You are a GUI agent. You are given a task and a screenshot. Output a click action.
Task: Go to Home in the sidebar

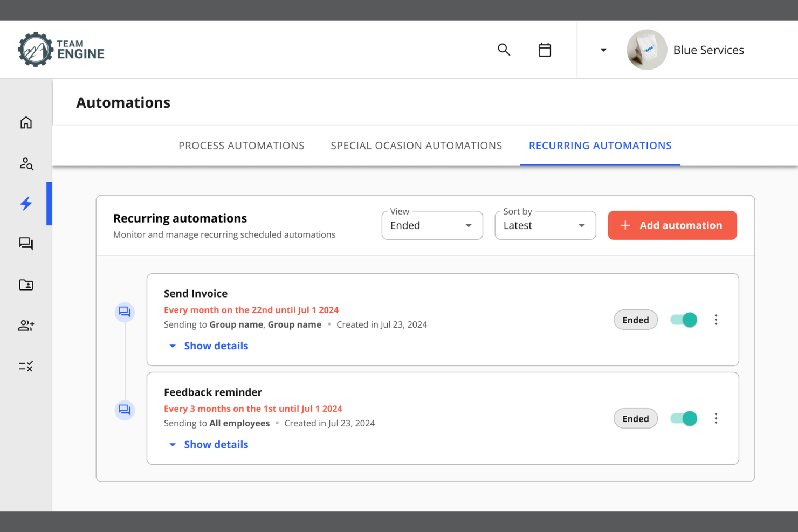click(26, 122)
